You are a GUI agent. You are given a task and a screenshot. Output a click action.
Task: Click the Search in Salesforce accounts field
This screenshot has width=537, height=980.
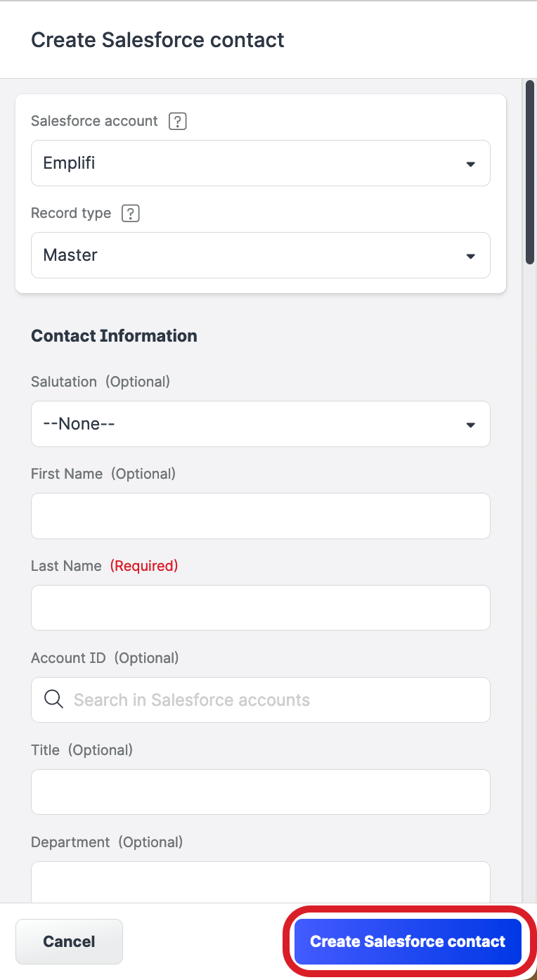click(x=274, y=700)
